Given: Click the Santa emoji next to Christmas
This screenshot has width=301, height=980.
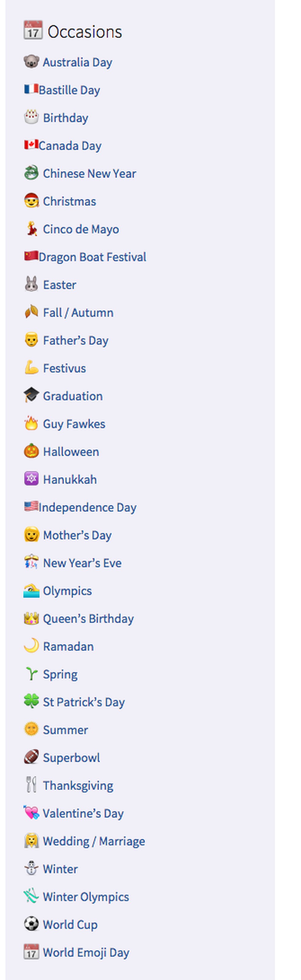Looking at the screenshot, I should coord(32,201).
